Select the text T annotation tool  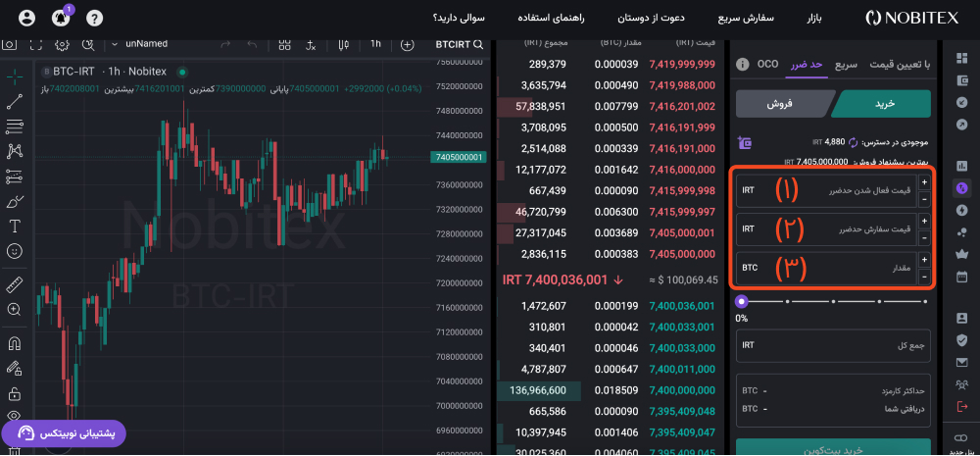pyautogui.click(x=15, y=226)
